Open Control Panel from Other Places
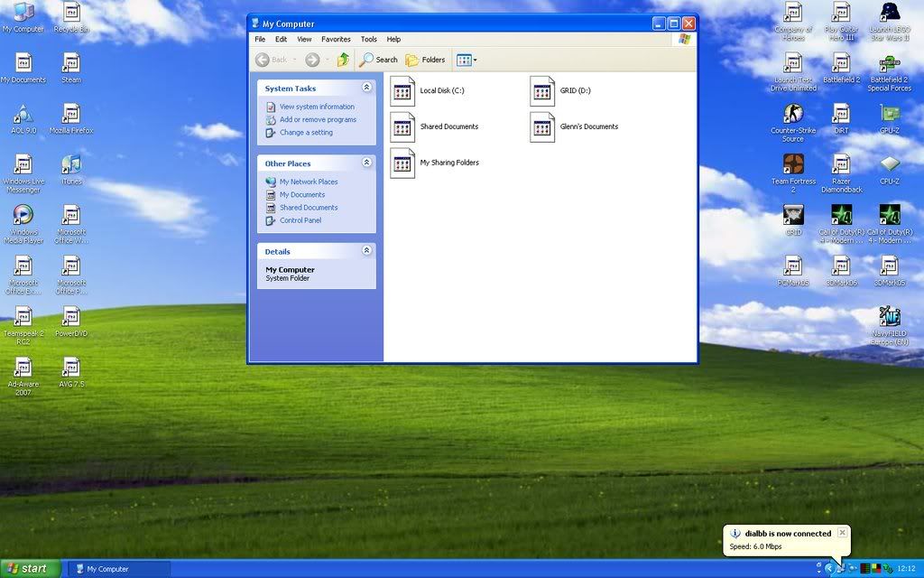 point(300,221)
